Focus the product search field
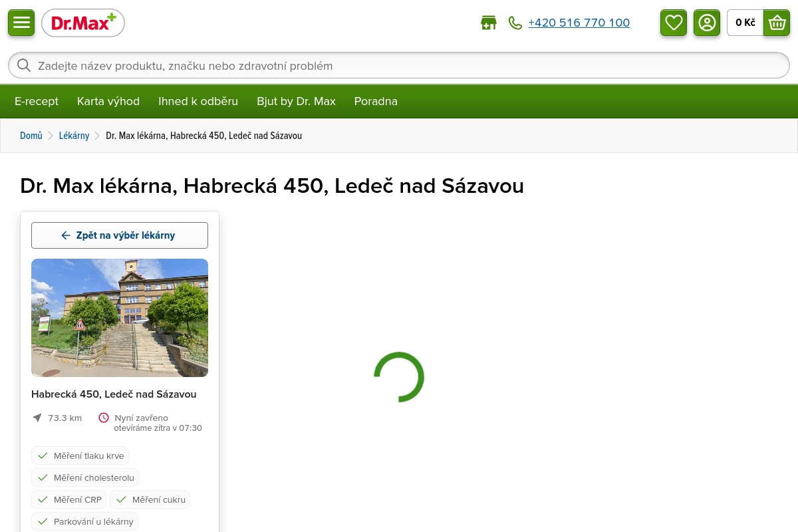Screen dimensions: 798x532 click(399, 65)
